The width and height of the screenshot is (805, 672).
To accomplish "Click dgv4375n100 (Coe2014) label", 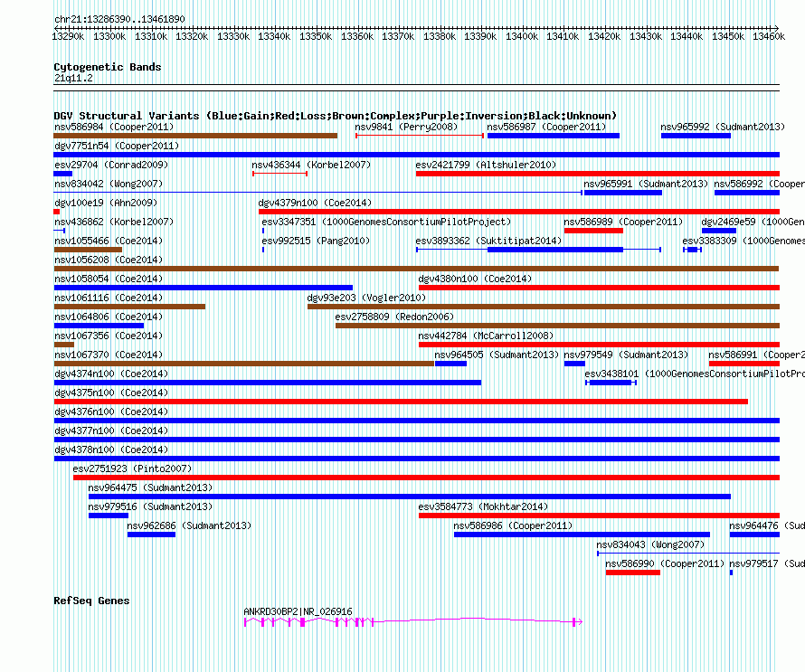I will [x=111, y=393].
